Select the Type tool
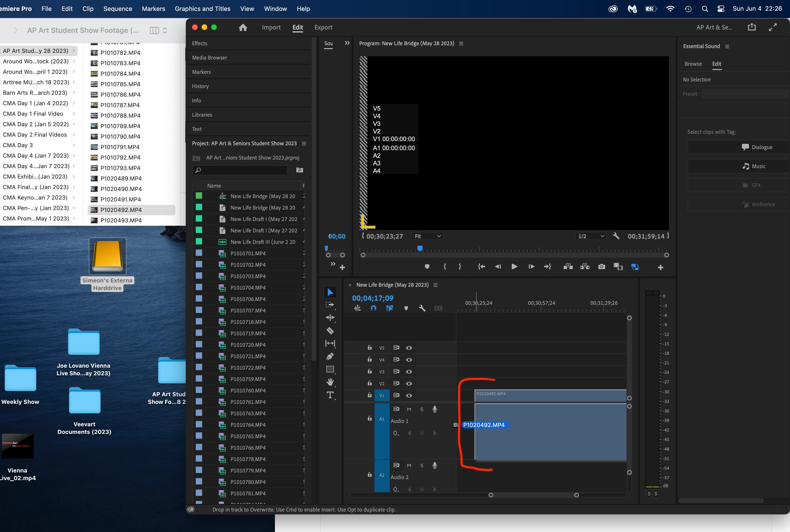The height and width of the screenshot is (532, 790). [330, 395]
